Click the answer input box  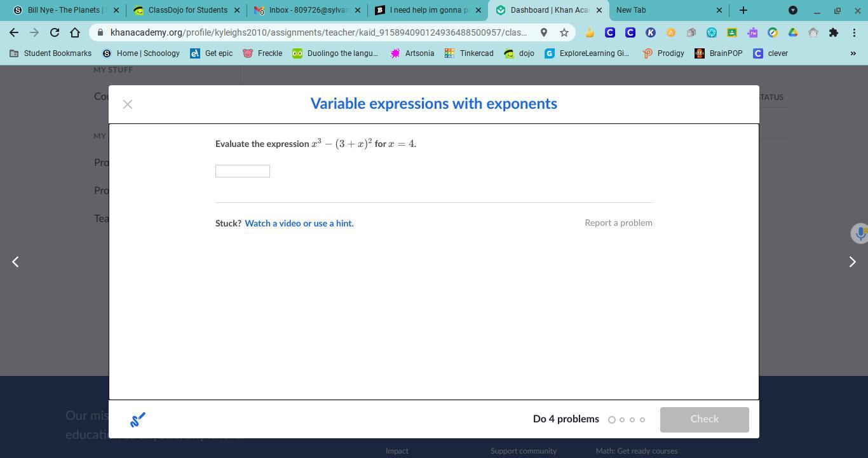243,171
